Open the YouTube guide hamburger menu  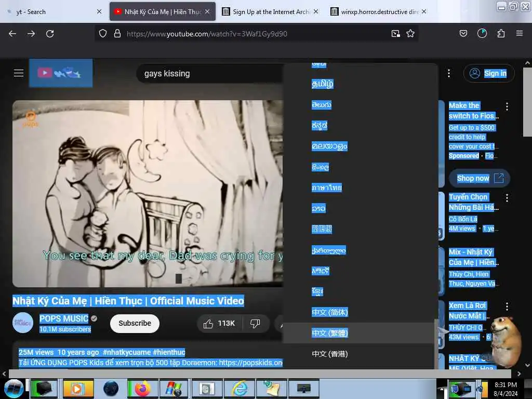click(19, 73)
